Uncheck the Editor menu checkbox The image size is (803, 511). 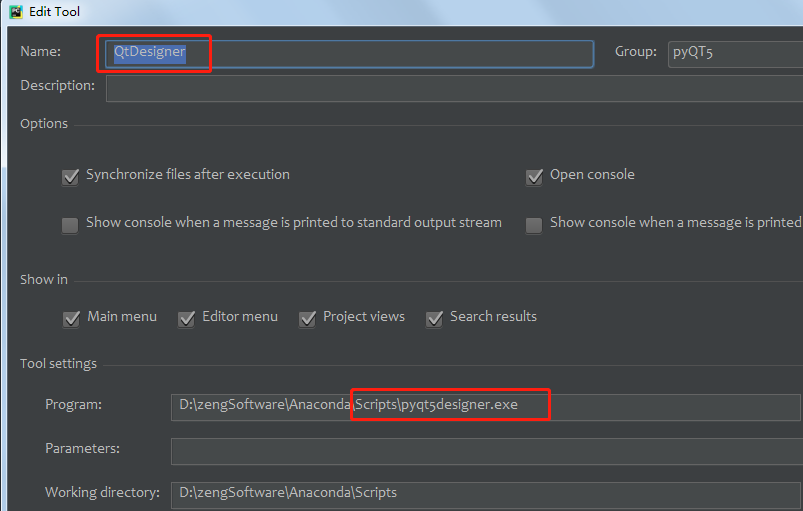pos(186,318)
